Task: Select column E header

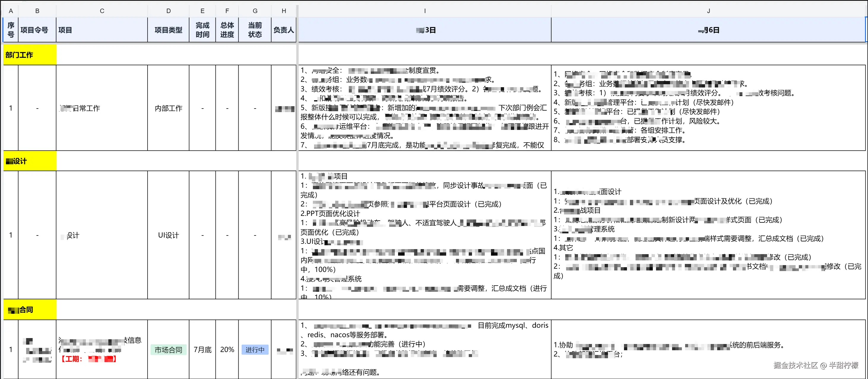Action: pyautogui.click(x=202, y=11)
